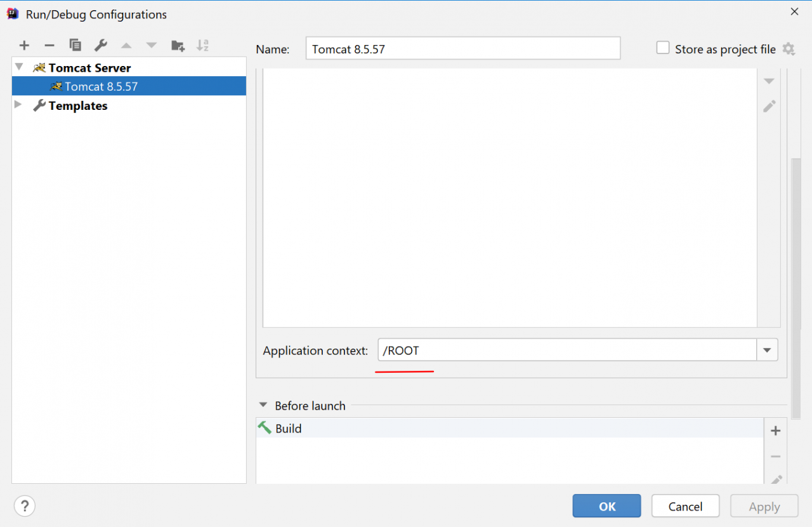Move the deployment artifact down
The image size is (812, 527).
[x=769, y=81]
